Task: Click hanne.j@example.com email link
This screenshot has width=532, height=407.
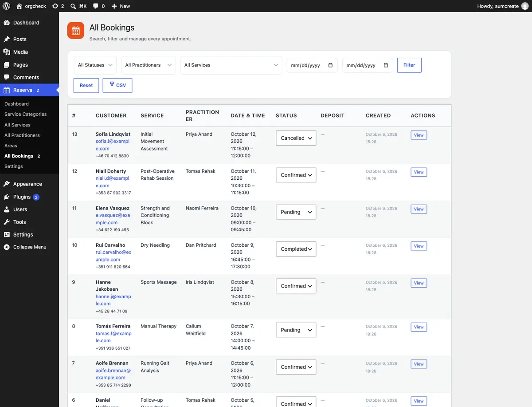Action: point(113,300)
